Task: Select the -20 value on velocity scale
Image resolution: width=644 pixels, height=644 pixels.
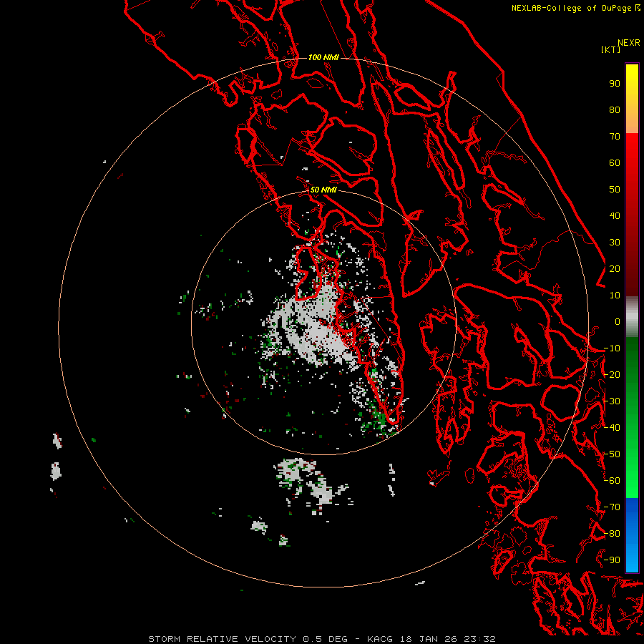Action: pos(613,375)
